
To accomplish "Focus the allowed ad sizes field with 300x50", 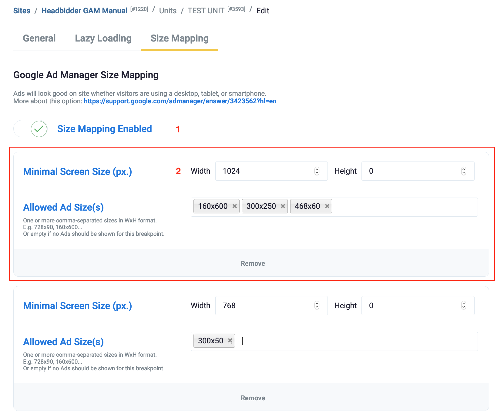I will pyautogui.click(x=358, y=341).
